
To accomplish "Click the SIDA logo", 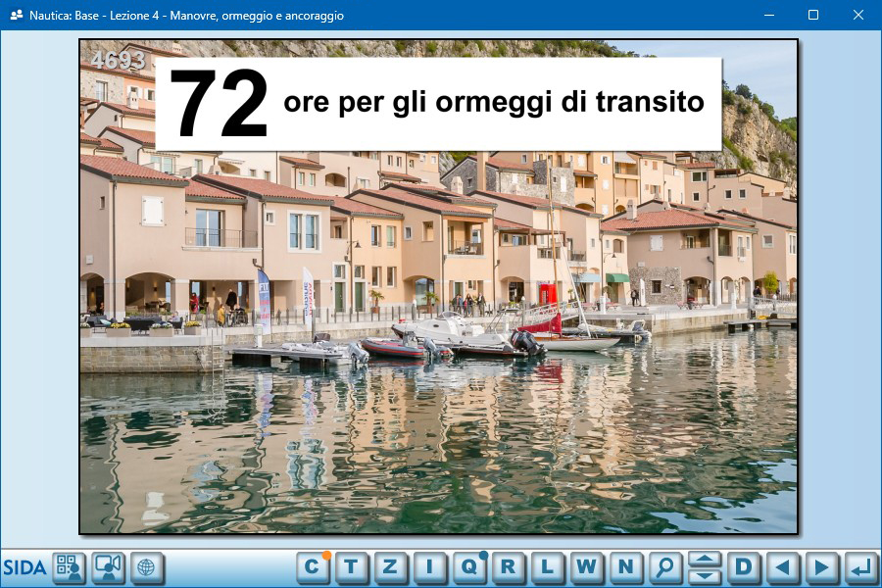I will click(x=24, y=567).
